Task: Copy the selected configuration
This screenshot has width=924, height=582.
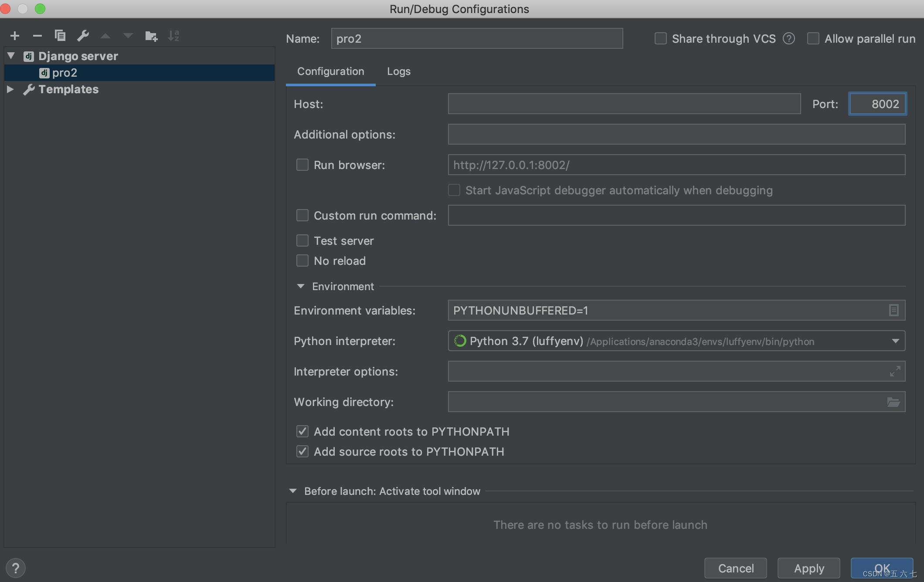Action: pos(60,36)
